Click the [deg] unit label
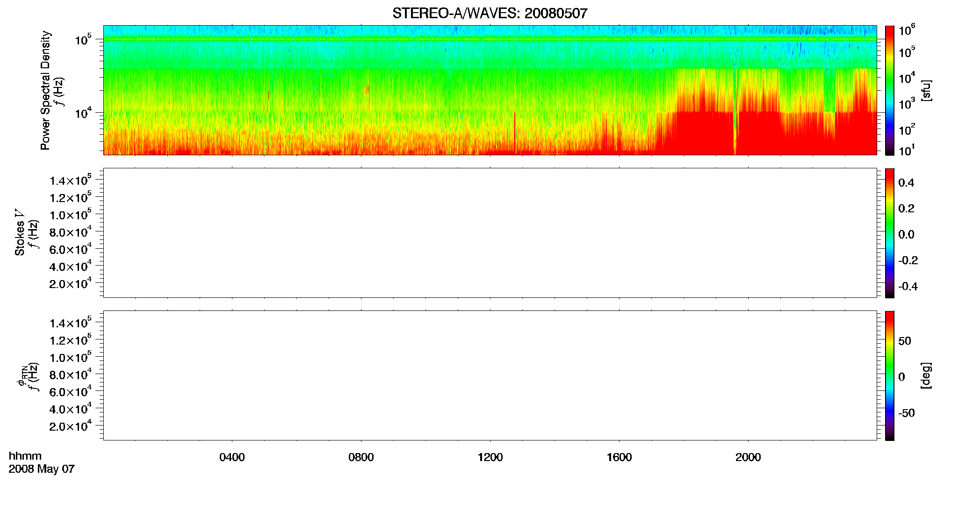 (x=927, y=375)
